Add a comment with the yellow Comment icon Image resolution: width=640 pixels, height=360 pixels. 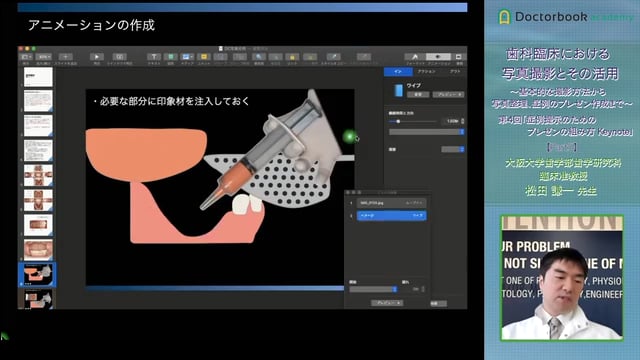pos(204,57)
